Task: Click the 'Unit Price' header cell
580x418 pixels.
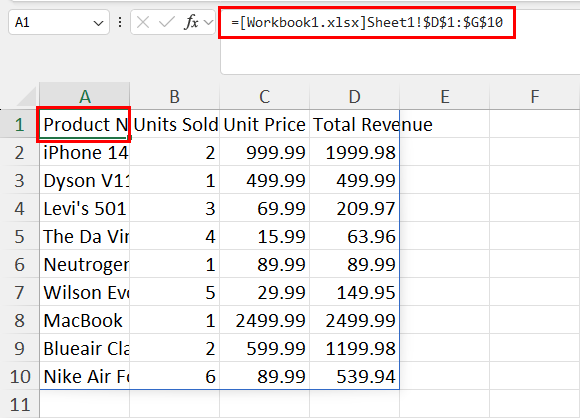Action: (264, 124)
